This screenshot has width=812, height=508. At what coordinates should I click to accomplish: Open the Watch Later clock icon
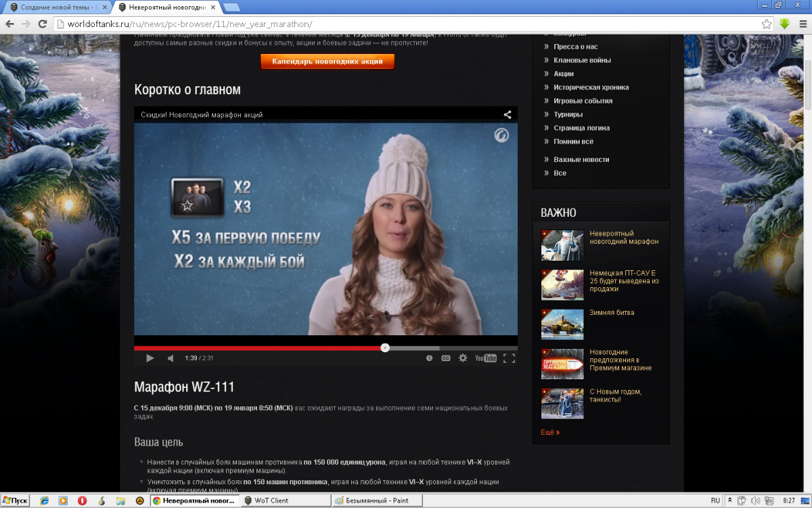(x=429, y=358)
